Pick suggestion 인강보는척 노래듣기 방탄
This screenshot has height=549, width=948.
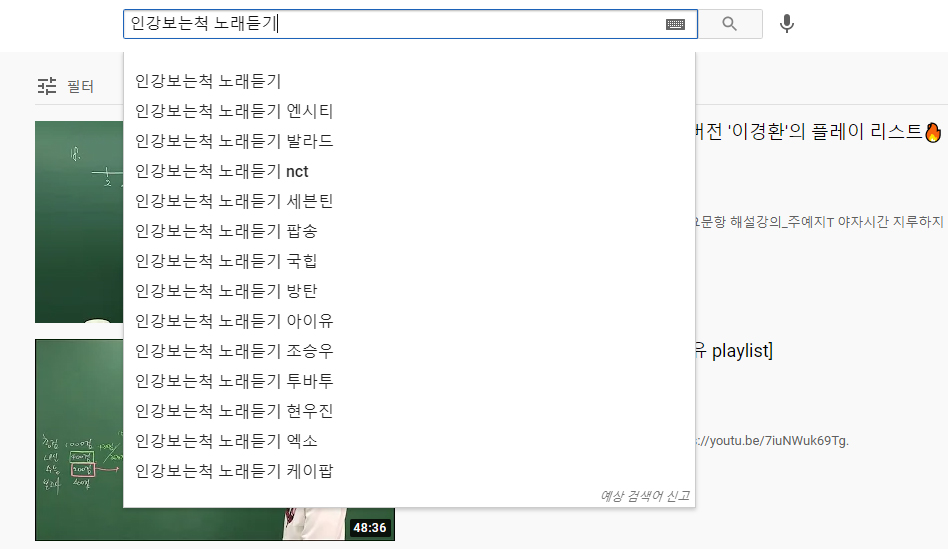coord(409,291)
